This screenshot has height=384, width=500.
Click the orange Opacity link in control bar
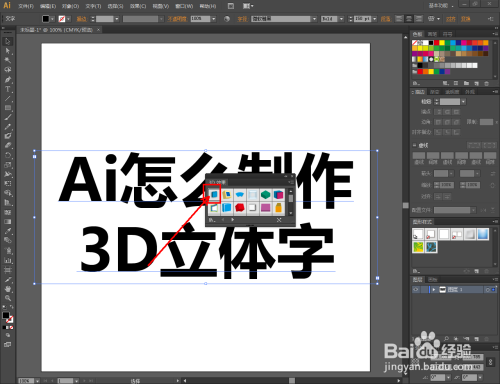[x=177, y=19]
